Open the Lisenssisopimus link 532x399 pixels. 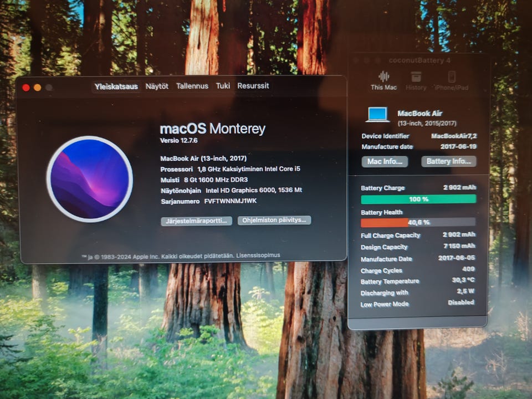point(258,255)
